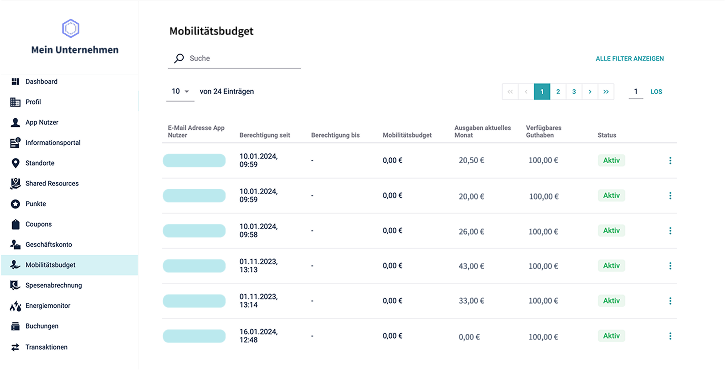Open row menu for 33,00 € entry
Screen dimensions: 725x371
(x=670, y=301)
